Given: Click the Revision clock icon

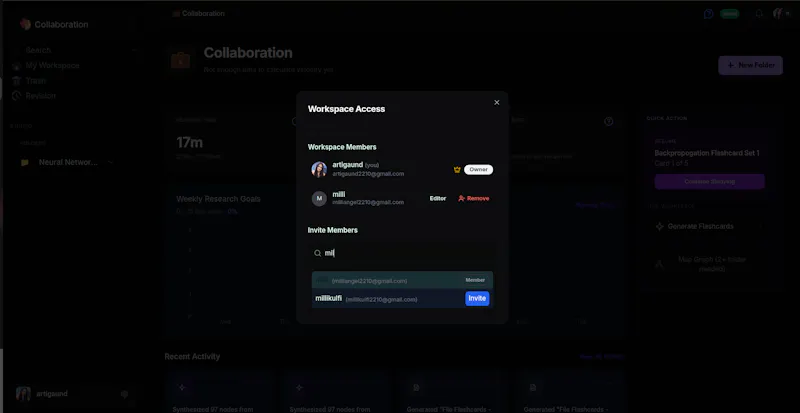Looking at the screenshot, I should [x=16, y=96].
